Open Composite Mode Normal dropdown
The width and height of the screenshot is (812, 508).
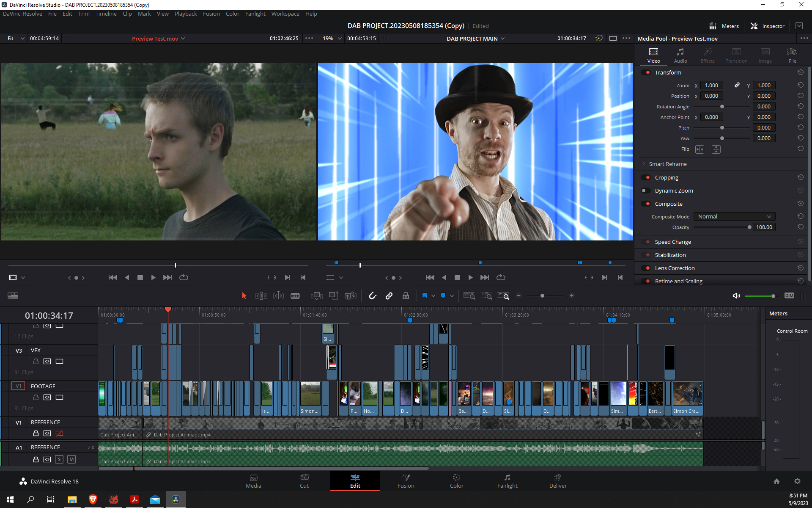point(735,217)
